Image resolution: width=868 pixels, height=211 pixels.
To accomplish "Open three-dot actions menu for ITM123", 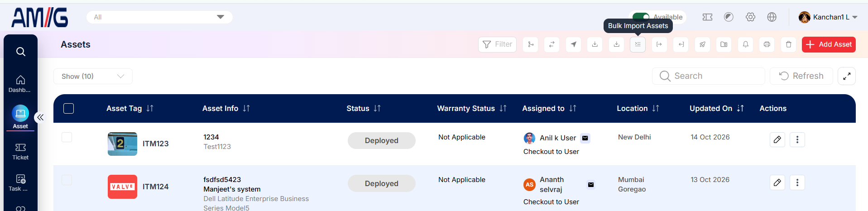I will [x=797, y=139].
